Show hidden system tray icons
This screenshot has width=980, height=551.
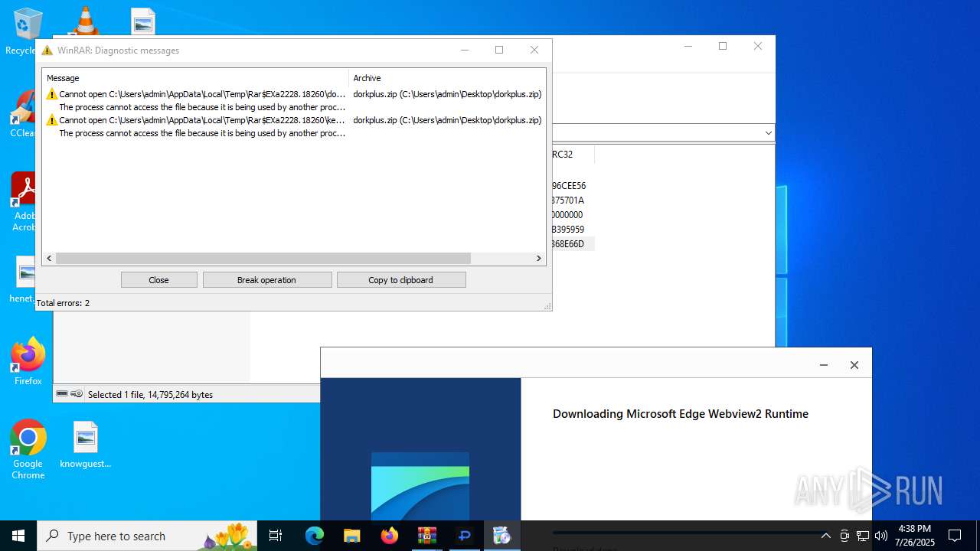coord(825,536)
